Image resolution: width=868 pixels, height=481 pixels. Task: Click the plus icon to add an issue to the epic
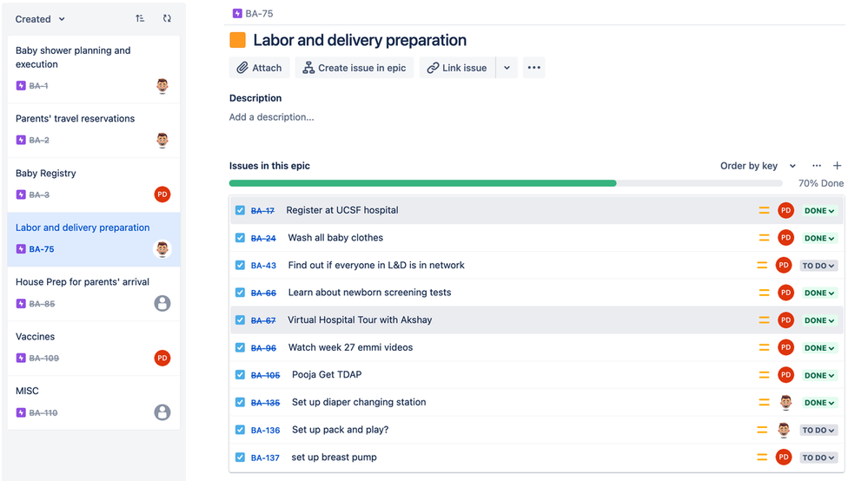(x=837, y=166)
